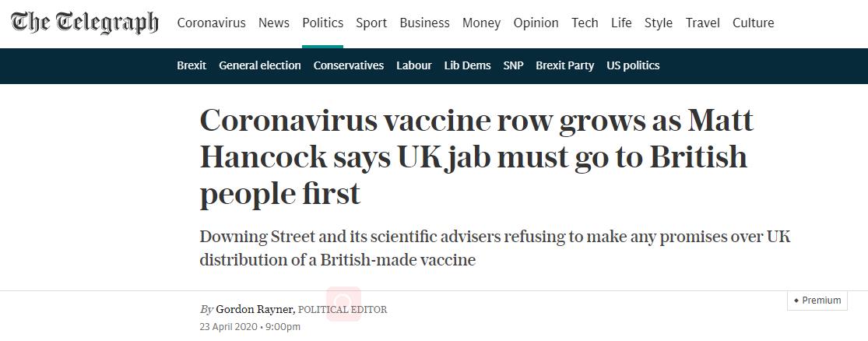
Task: Select the Politics tab
Action: click(x=322, y=23)
